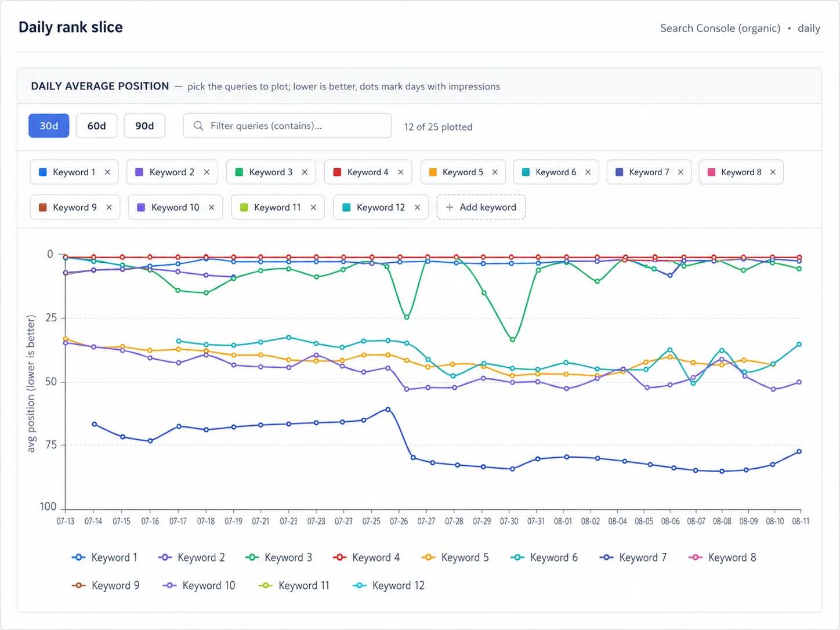Remove Keyword 2 chip with its ×
The width and height of the screenshot is (840, 630).
(x=207, y=172)
